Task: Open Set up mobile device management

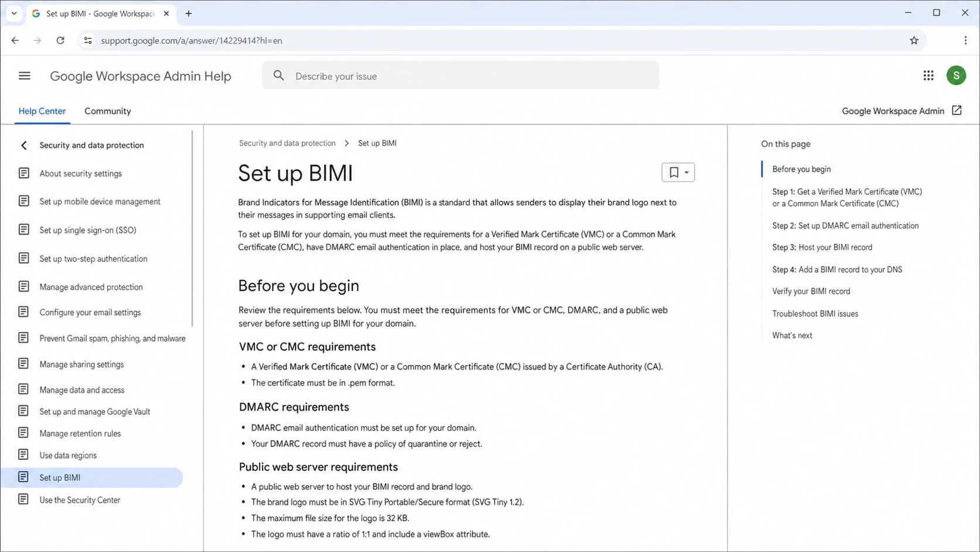Action: [100, 202]
